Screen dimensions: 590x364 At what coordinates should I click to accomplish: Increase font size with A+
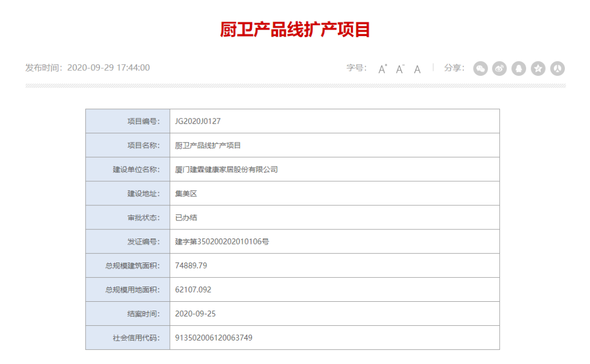[x=382, y=69]
